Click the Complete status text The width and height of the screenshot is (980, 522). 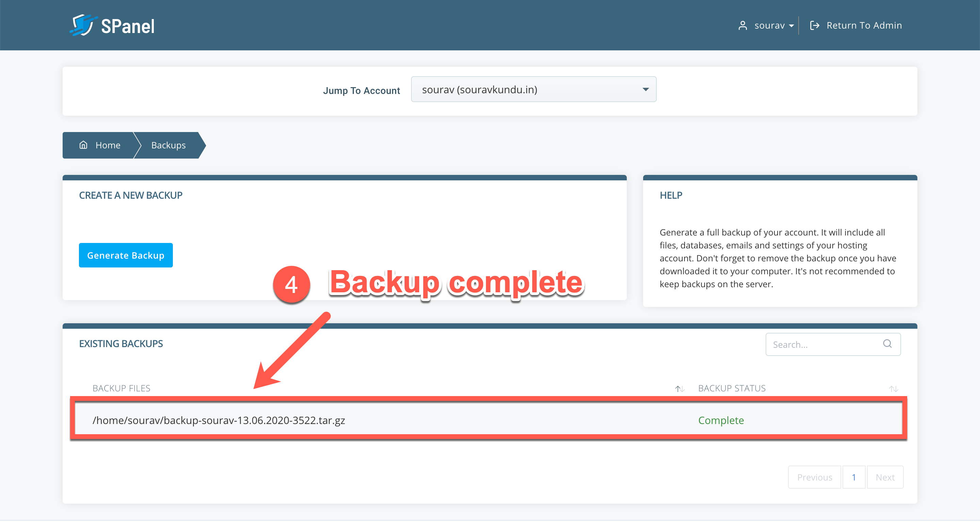pos(721,420)
